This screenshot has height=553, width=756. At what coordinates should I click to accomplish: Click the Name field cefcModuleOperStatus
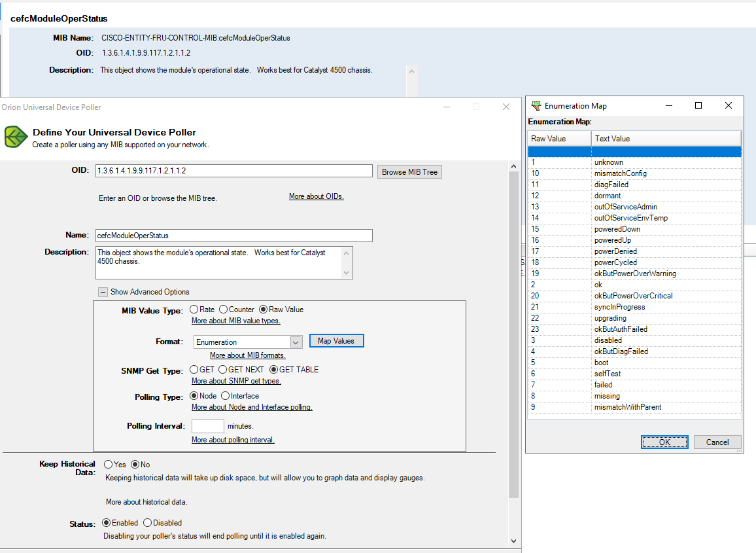[x=234, y=236]
